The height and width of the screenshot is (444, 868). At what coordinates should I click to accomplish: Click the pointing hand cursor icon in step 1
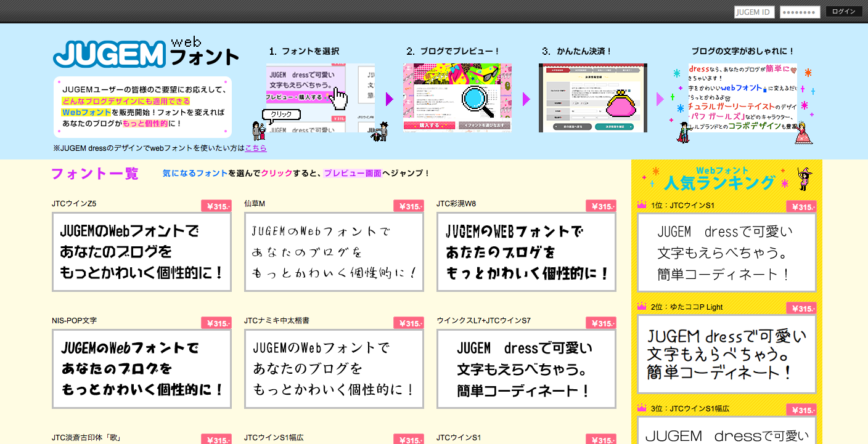[x=339, y=97]
